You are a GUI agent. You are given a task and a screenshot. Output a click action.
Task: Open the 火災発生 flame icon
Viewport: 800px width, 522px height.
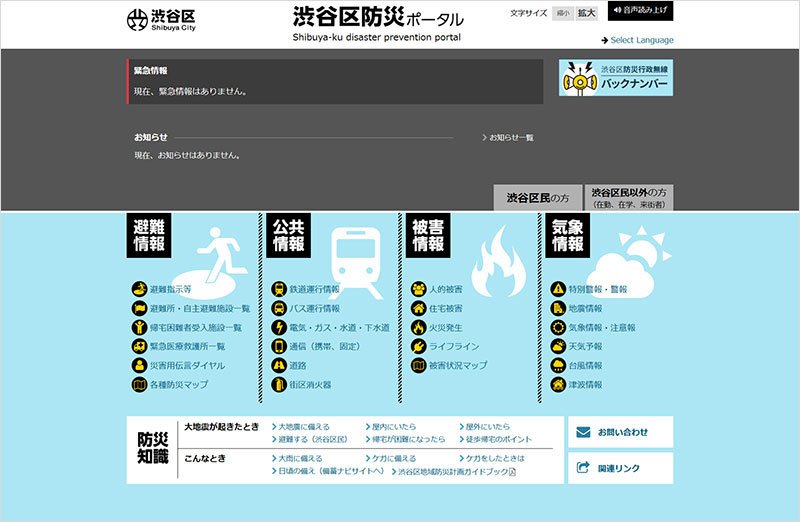pos(418,327)
